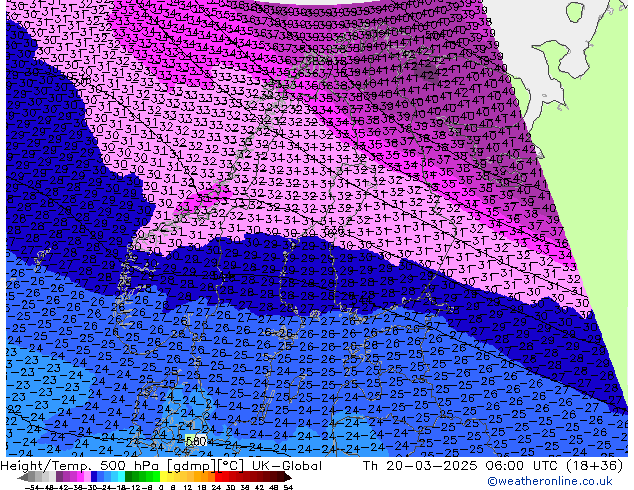The height and width of the screenshot is (490, 634).
Task: Pick the dark blue legend swatch near -30
Action: point(94,477)
